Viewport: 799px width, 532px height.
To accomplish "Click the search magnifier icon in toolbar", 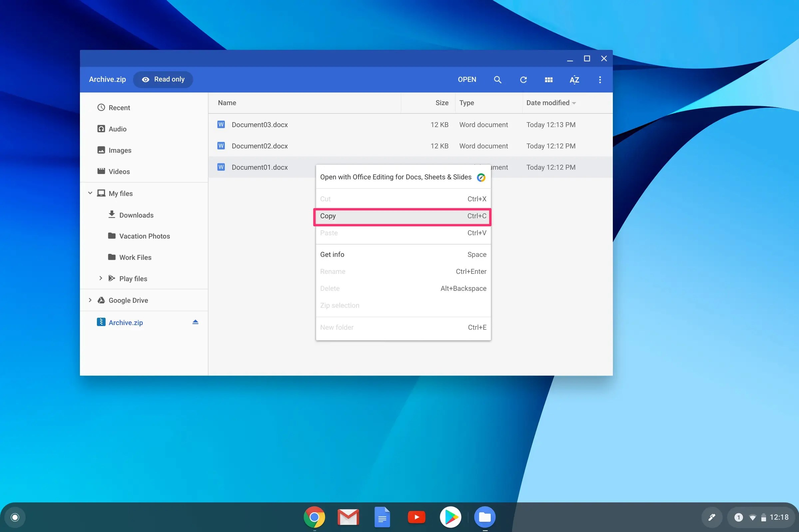I will tap(498, 80).
